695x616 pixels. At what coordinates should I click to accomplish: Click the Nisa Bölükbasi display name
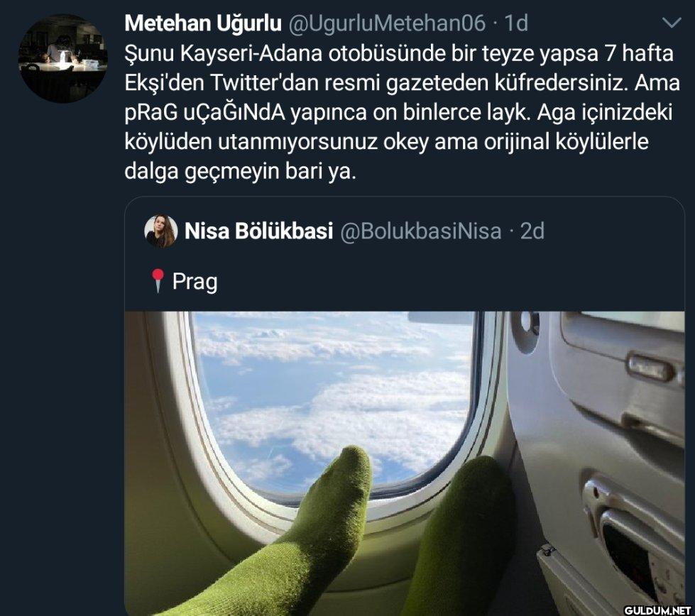pos(258,231)
